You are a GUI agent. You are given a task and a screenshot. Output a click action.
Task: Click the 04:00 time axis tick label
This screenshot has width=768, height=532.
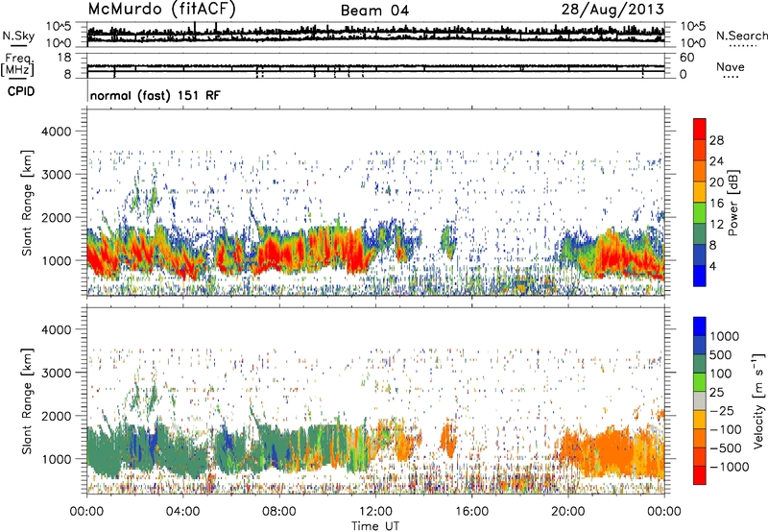(183, 512)
